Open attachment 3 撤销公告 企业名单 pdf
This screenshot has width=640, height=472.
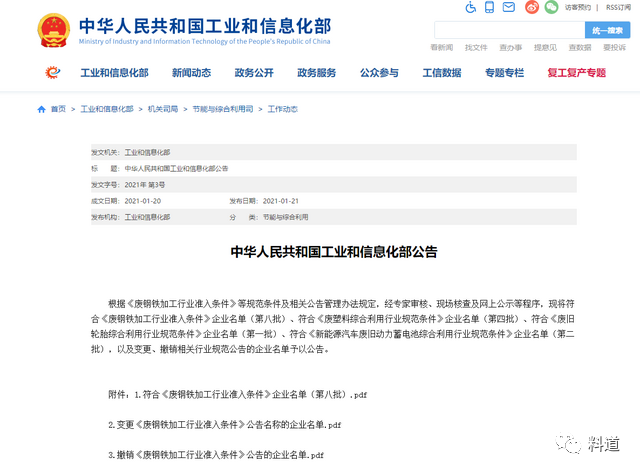216,455
